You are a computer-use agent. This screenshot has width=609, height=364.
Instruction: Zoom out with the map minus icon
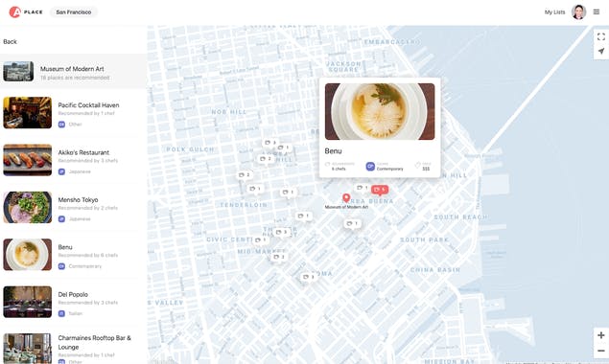[600, 351]
